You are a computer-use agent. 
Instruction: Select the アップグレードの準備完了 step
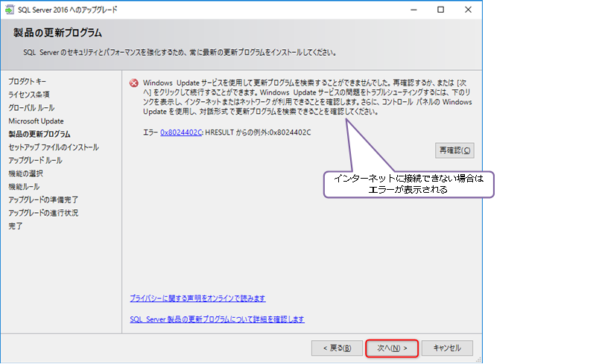pyautogui.click(x=43, y=199)
